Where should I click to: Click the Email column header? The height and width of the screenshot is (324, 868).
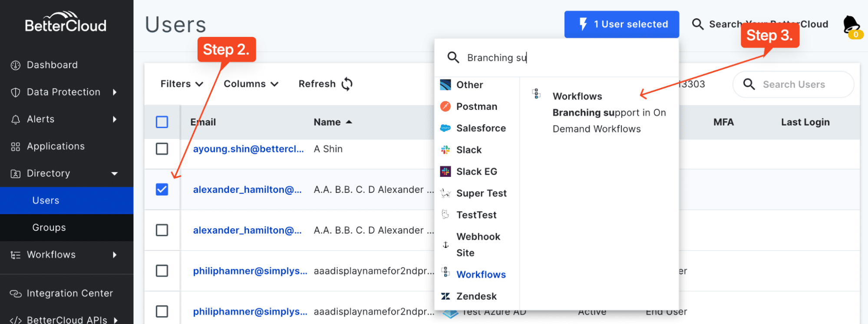coord(203,122)
